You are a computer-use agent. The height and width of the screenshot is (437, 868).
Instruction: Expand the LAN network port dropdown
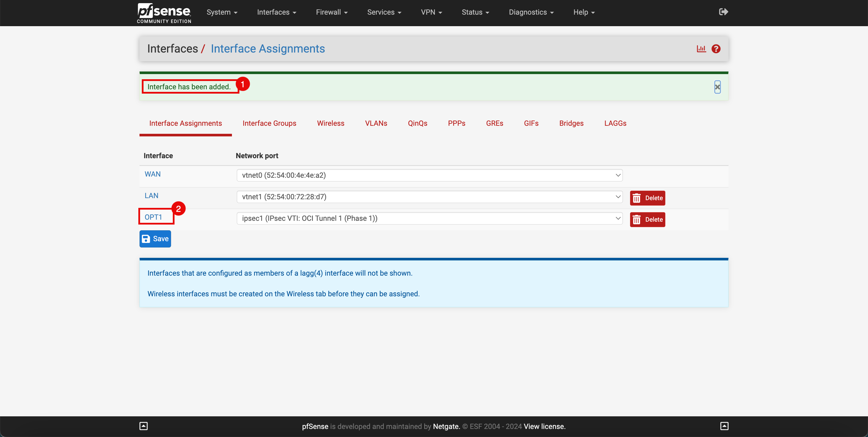coord(429,197)
